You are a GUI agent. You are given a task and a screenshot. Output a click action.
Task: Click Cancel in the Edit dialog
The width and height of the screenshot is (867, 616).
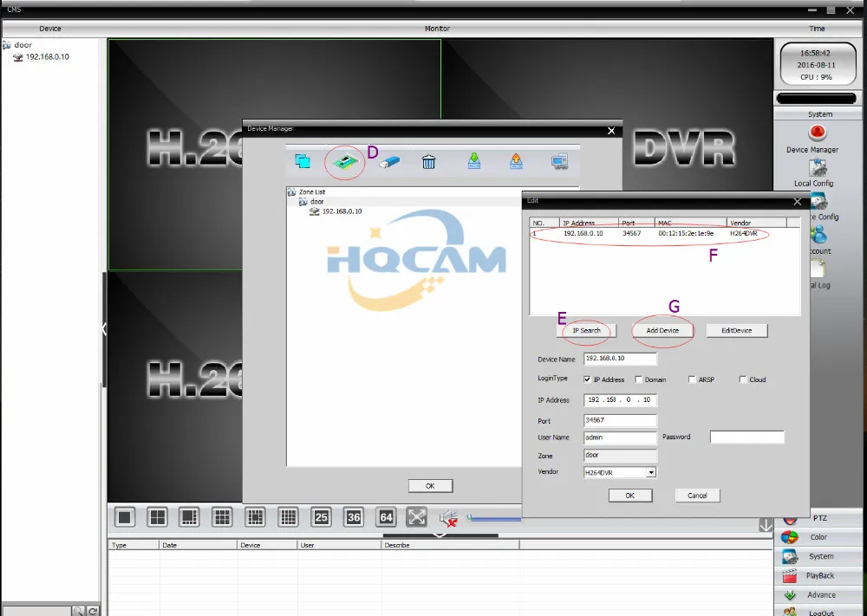[x=697, y=496]
